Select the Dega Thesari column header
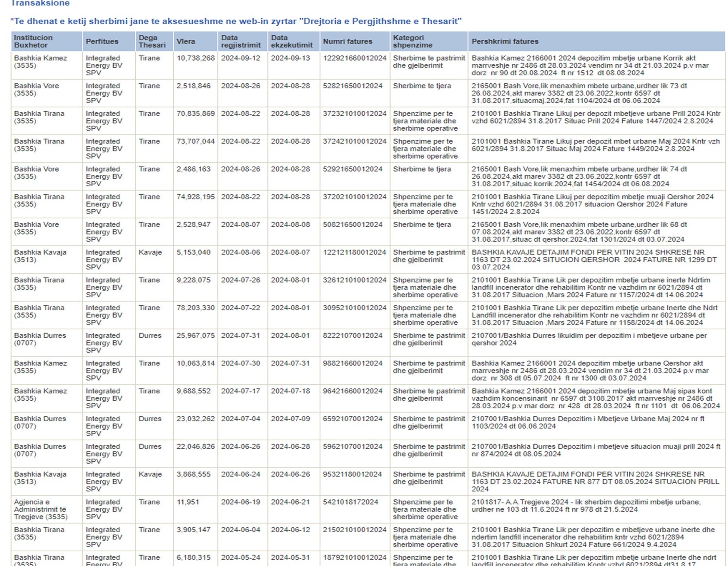The height and width of the screenshot is (566, 728). click(x=152, y=41)
